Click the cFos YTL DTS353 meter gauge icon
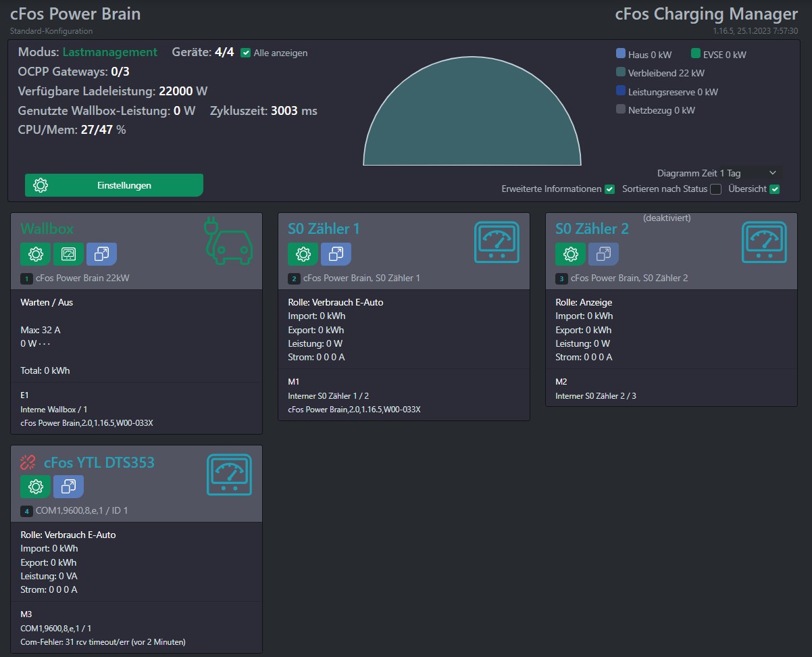This screenshot has width=812, height=657. pos(229,474)
